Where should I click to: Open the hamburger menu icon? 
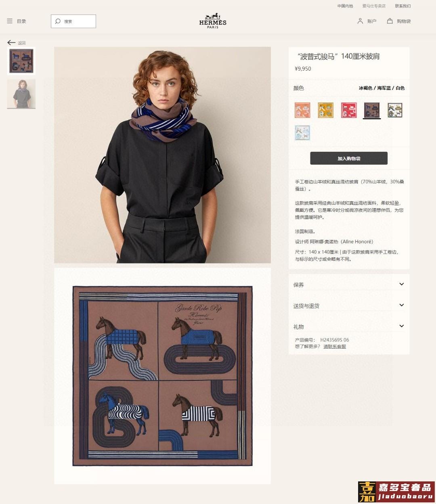point(10,21)
